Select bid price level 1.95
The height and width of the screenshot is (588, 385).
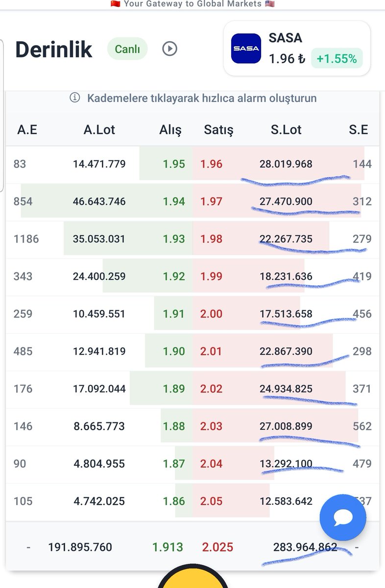point(174,164)
